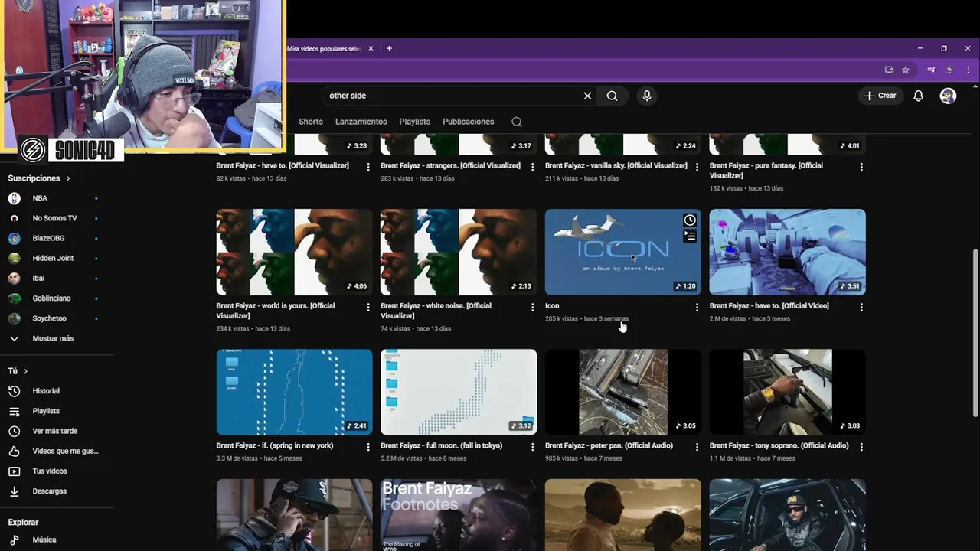Expand the Suscripciones section

(39, 178)
